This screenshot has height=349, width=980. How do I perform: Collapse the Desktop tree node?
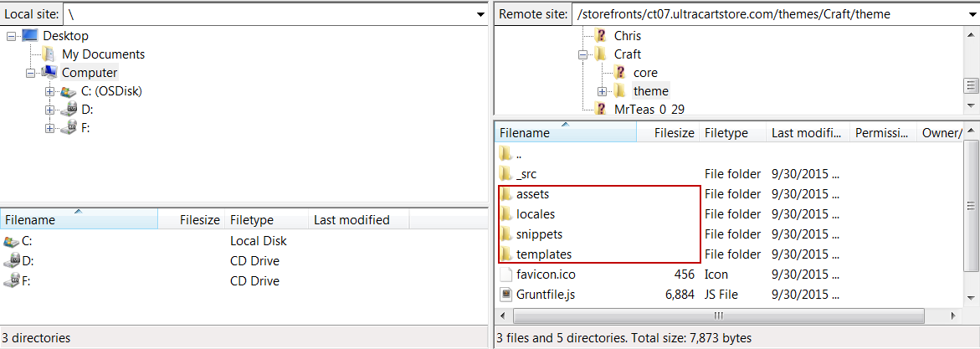(11, 36)
